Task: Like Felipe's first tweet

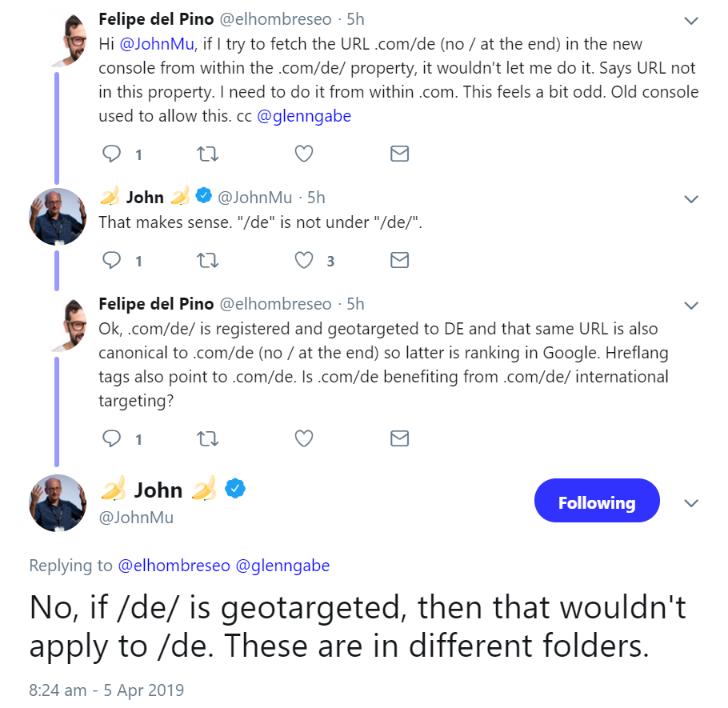Action: [x=304, y=154]
